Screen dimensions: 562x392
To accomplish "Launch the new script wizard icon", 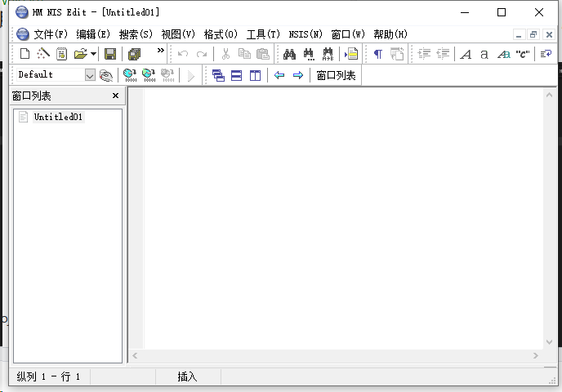I will coord(43,54).
